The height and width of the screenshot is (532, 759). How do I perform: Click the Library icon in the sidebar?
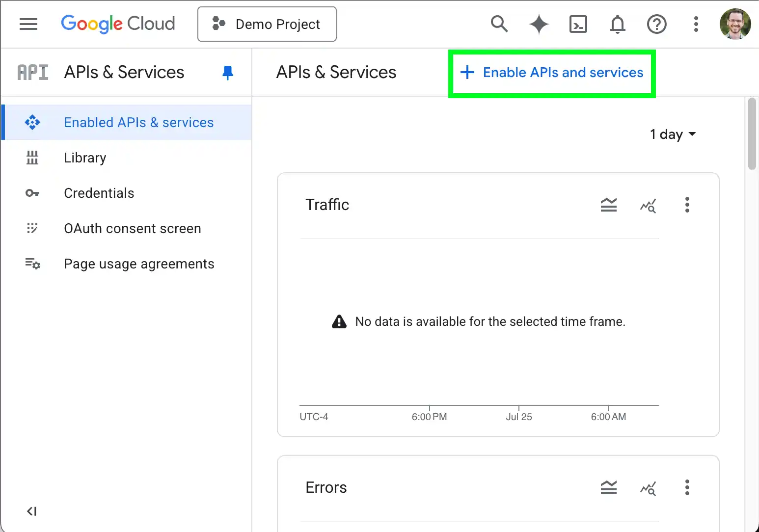click(32, 158)
